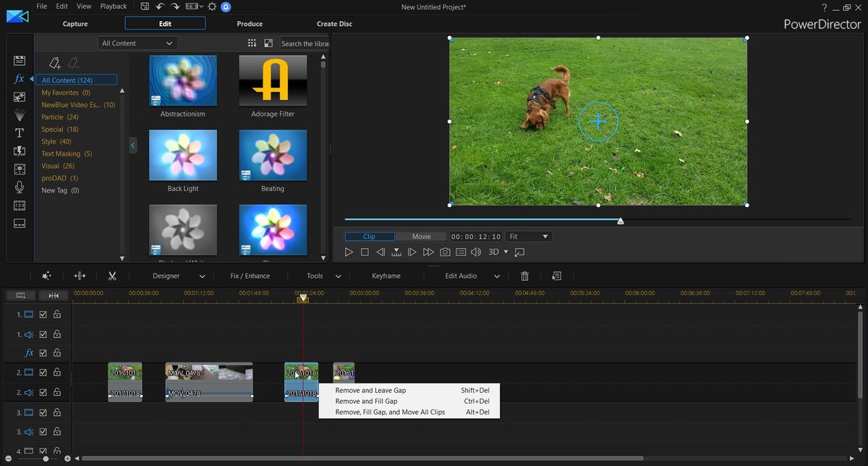Switch to the Produce tab
The image size is (868, 466).
[x=250, y=23]
